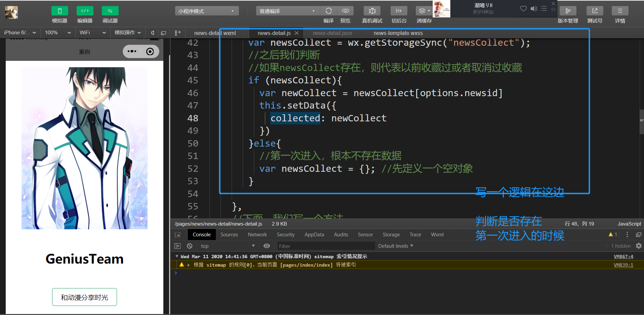The image size is (644, 315).
Task: Open the Sensor tab
Action: pos(365,235)
